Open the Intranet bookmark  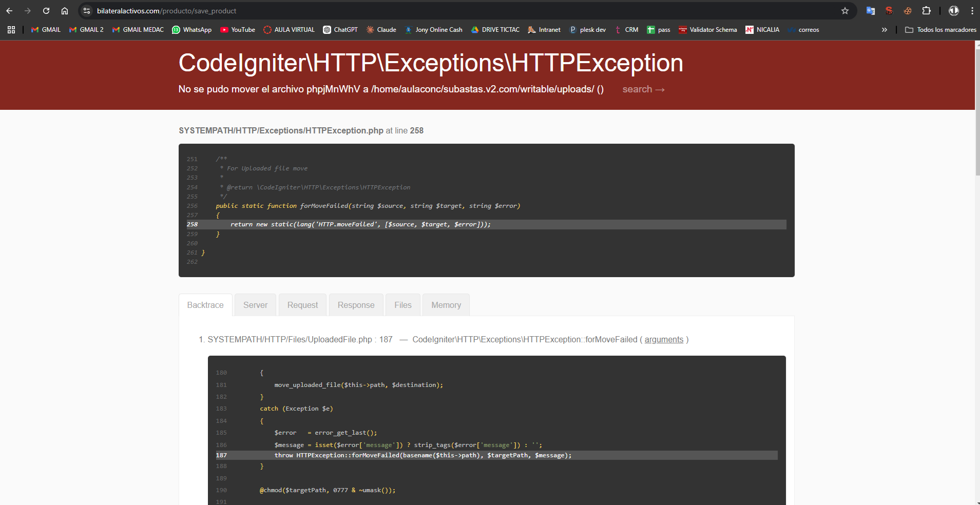tap(544, 30)
